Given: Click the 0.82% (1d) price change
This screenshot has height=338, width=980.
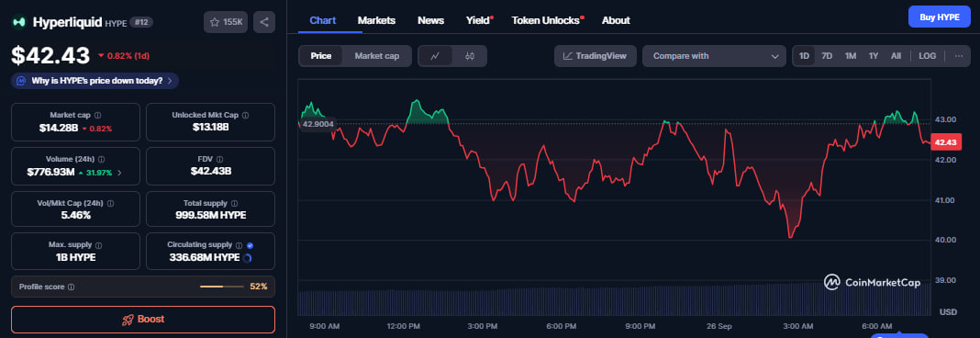Looking at the screenshot, I should coord(124,56).
